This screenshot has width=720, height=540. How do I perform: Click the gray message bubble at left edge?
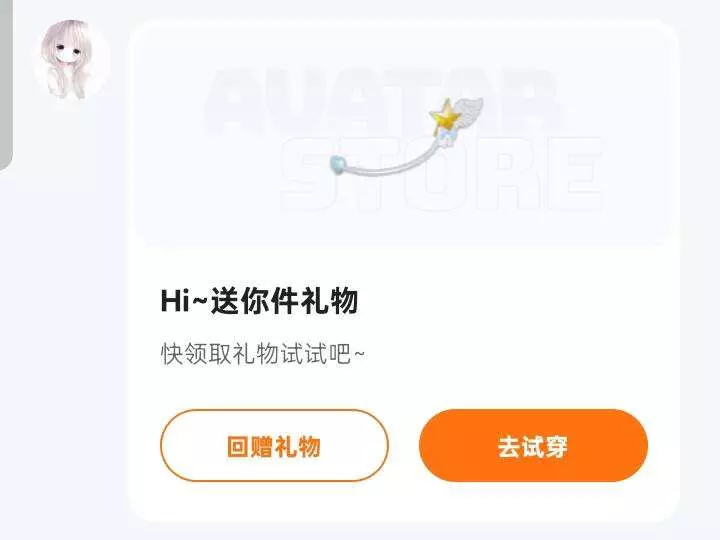6,85
